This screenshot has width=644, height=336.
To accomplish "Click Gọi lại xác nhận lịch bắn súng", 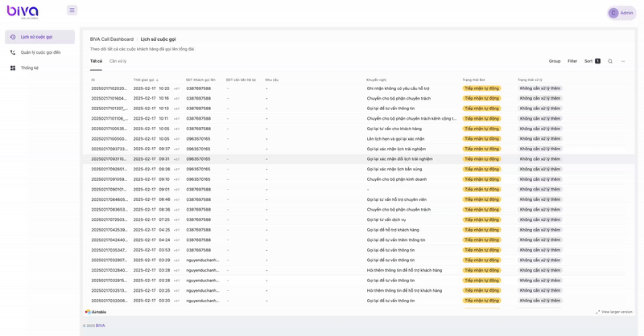I will pyautogui.click(x=394, y=169).
